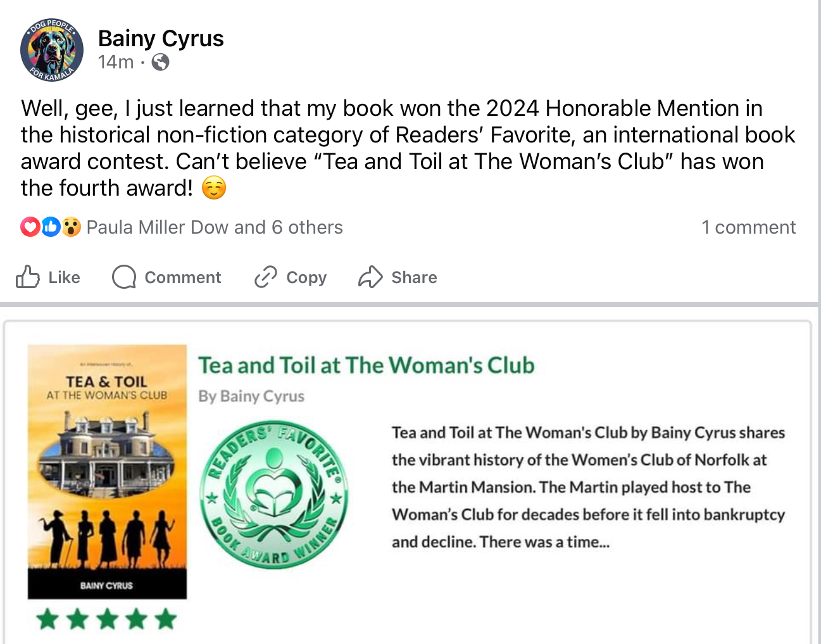Click the Dog People profile picture
Image resolution: width=821 pixels, height=644 pixels.
coord(52,50)
